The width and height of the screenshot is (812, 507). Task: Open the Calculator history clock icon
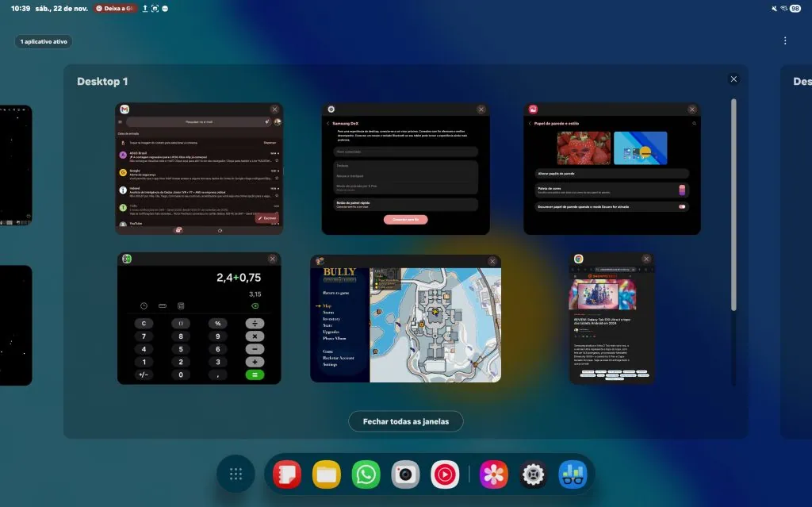click(x=144, y=305)
